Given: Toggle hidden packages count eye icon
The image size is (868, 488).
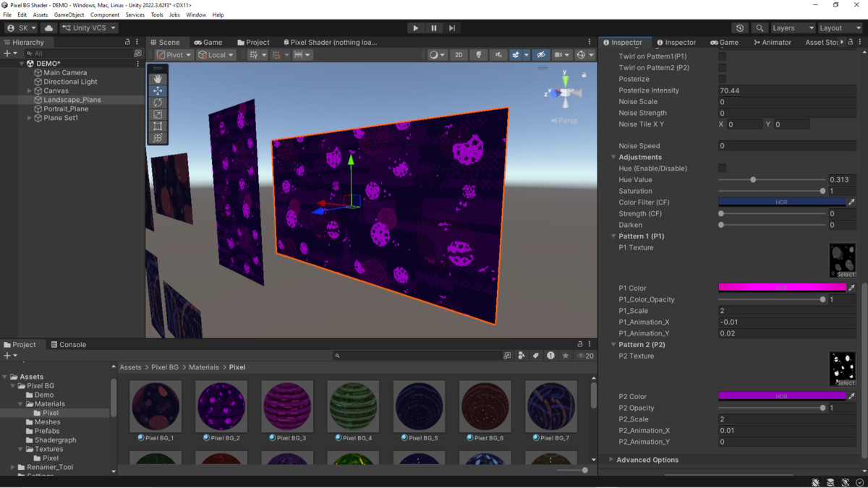Looking at the screenshot, I should click(585, 356).
